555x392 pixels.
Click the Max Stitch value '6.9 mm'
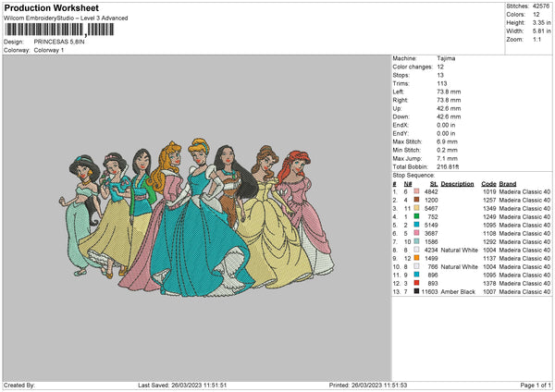447,141
